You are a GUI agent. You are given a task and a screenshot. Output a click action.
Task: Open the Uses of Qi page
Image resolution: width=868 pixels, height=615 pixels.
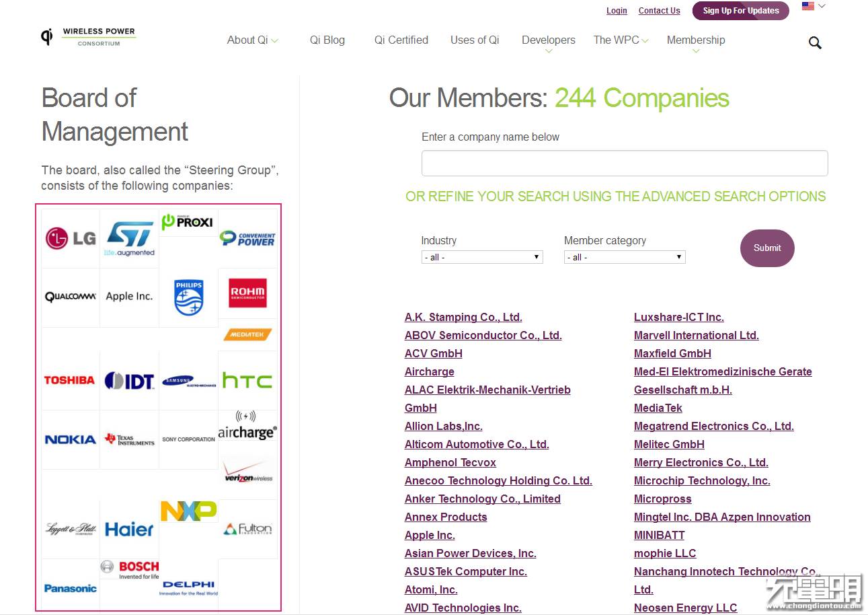(475, 40)
